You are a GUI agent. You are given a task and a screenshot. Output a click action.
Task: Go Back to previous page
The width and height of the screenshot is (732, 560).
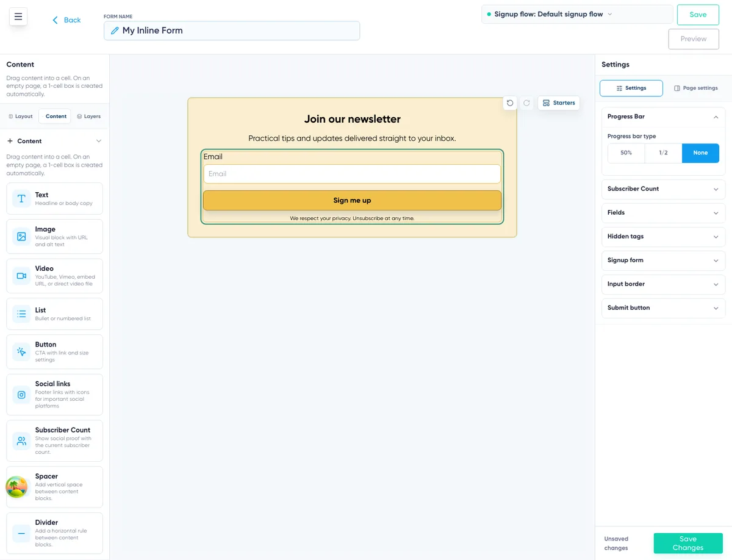[x=66, y=20]
